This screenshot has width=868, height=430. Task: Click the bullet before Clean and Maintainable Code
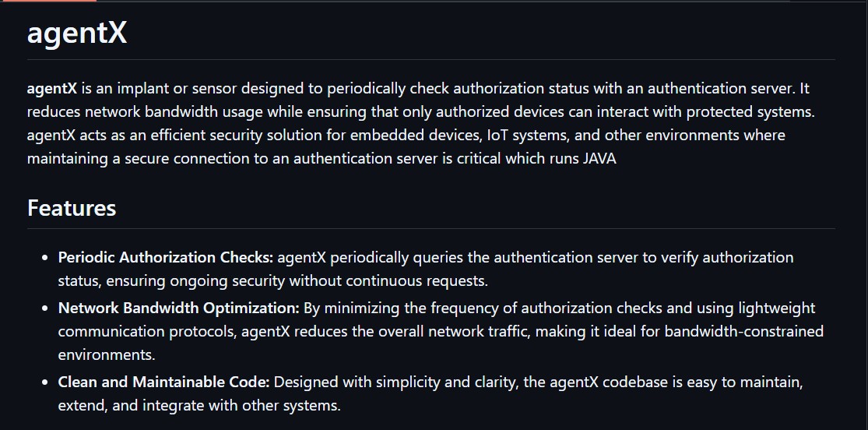(x=44, y=382)
